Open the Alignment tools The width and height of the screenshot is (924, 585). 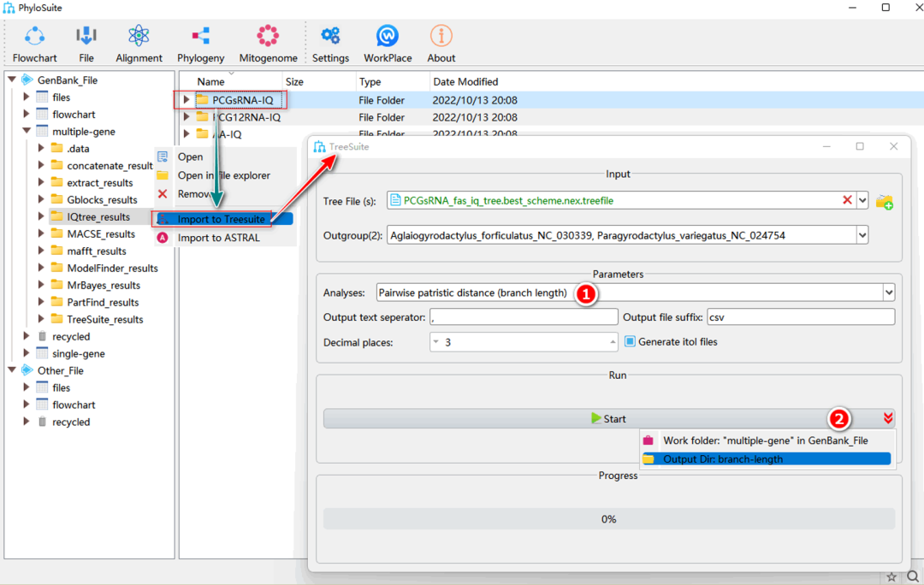tap(139, 44)
